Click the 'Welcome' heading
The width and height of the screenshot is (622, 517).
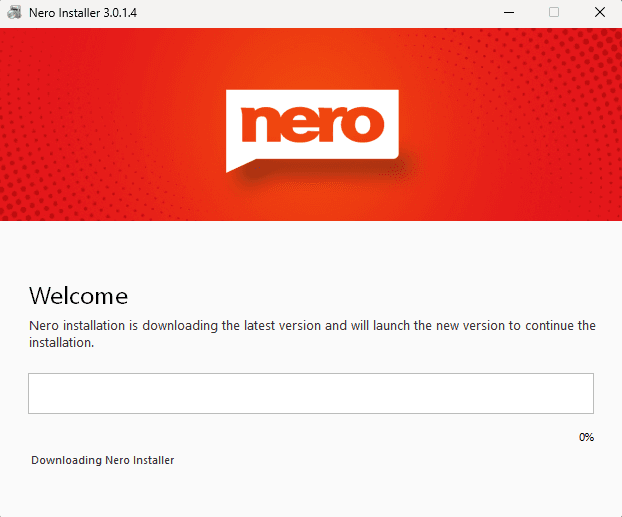pos(78,296)
